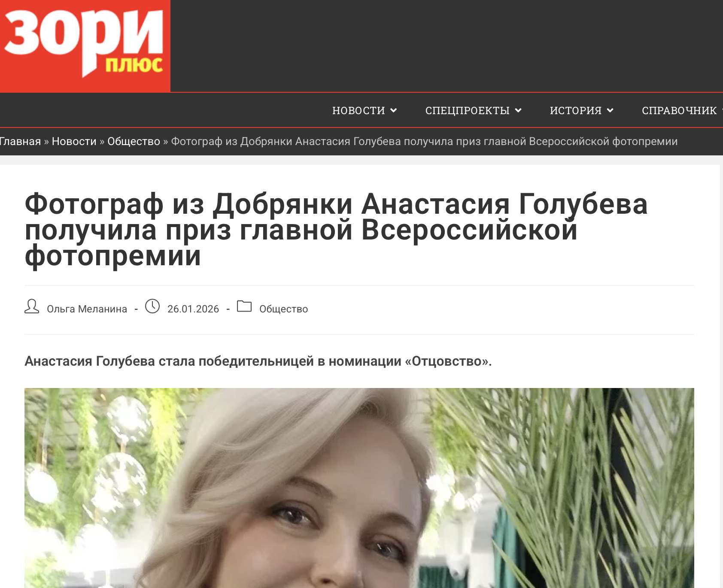Open Общество category link under headline
Viewport: 723px width, 588px height.
pos(284,309)
